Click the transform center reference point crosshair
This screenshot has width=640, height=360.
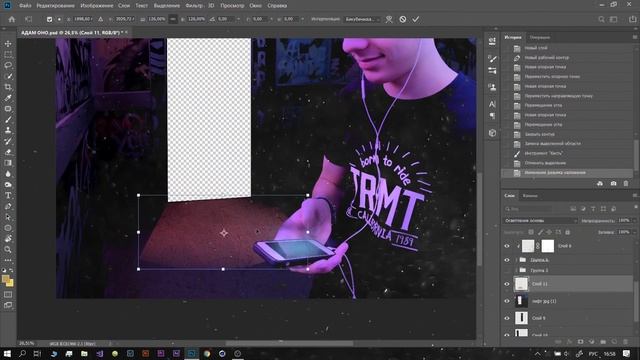pyautogui.click(x=224, y=233)
